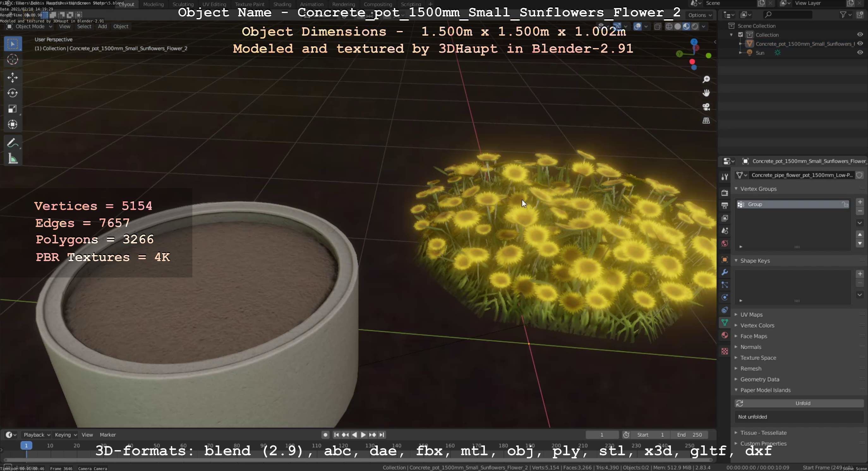The height and width of the screenshot is (471, 868).
Task: Open the Playback dropdown in timeline
Action: [37, 435]
